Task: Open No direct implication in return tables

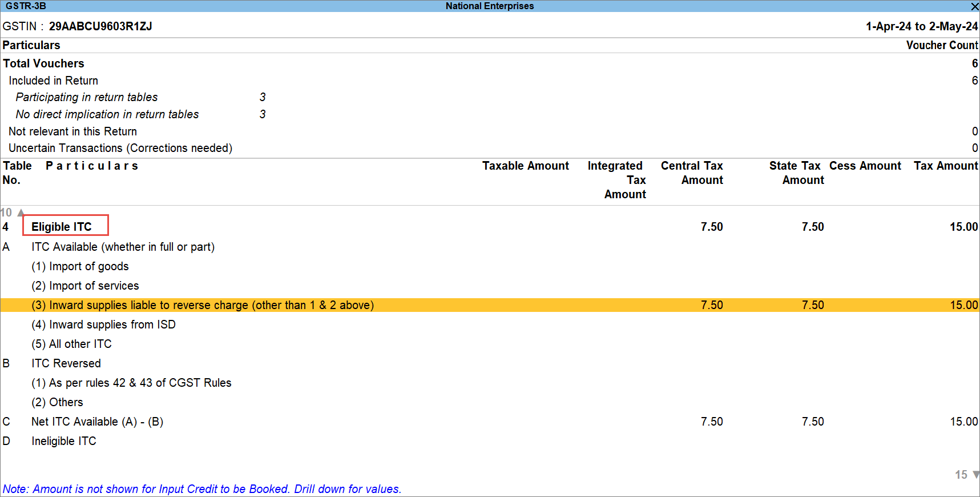Action: tap(107, 114)
